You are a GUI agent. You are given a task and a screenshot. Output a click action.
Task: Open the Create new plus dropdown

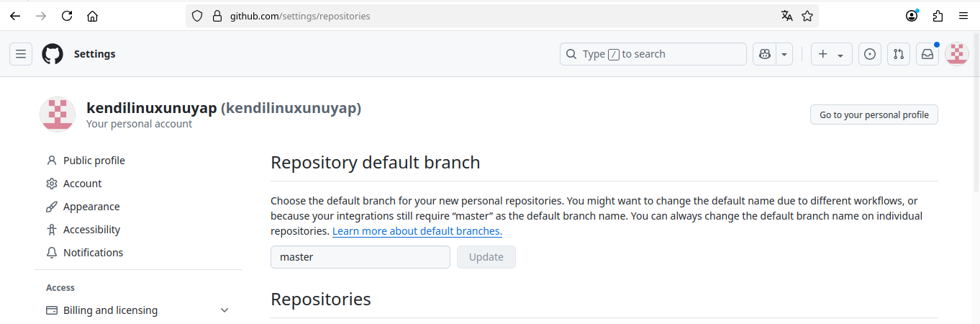coord(831,54)
